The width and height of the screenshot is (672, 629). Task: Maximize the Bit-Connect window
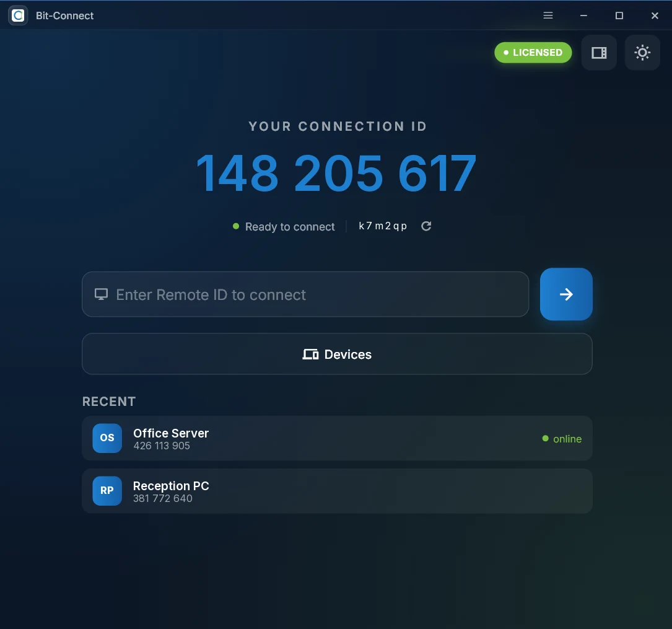(x=619, y=15)
